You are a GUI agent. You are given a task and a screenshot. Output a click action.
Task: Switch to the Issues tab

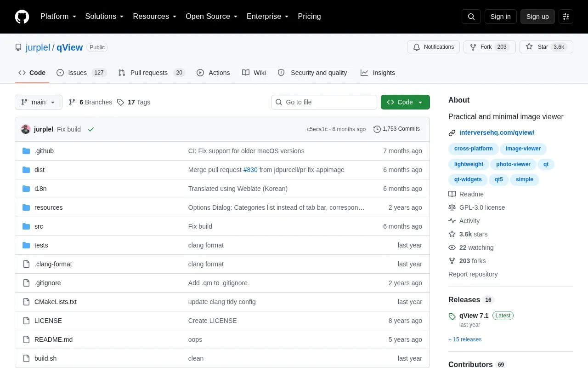coord(82,73)
